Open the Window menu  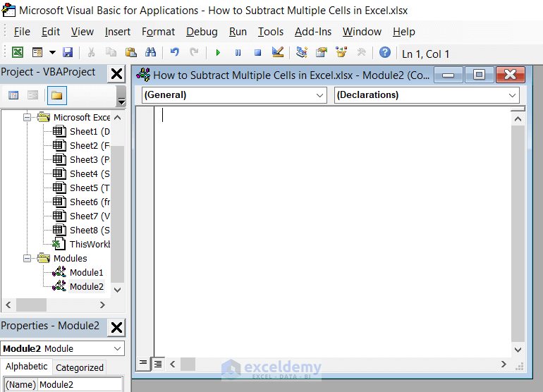362,32
